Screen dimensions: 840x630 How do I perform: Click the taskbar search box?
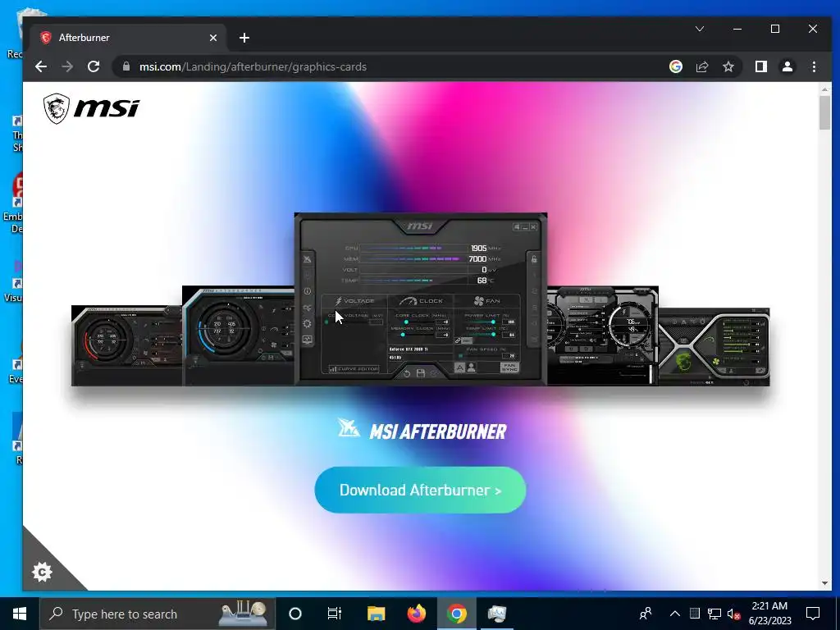coord(157,614)
